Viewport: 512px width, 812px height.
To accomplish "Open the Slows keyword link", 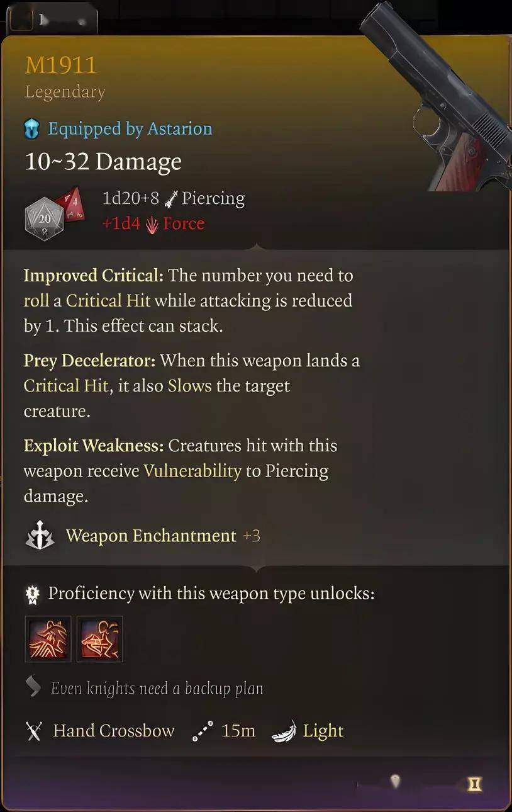I will (x=189, y=386).
